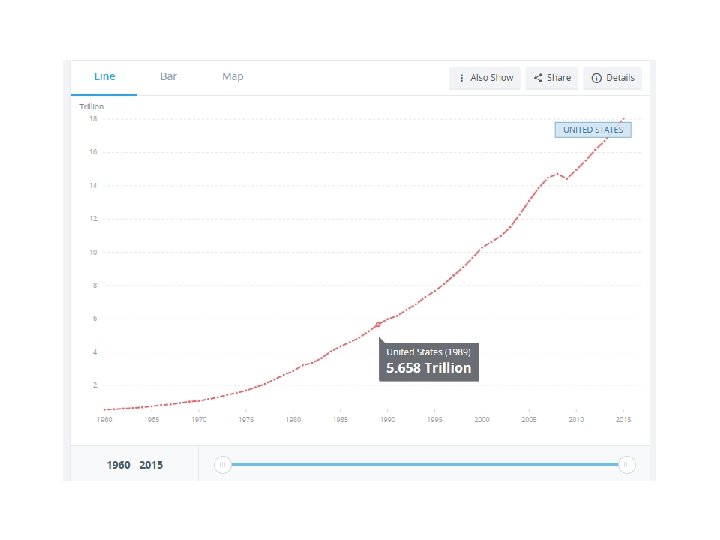Click the info icon on Details
Image resolution: width=720 pixels, height=540 pixels.
click(x=596, y=78)
